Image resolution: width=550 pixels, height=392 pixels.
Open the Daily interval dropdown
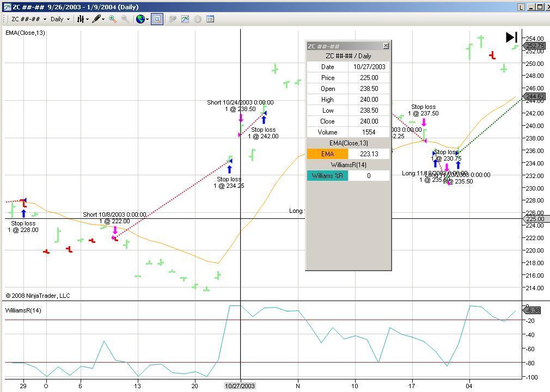(x=60, y=19)
